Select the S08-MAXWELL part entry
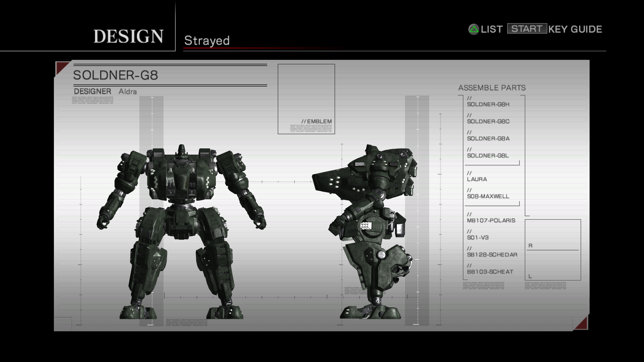 point(488,196)
